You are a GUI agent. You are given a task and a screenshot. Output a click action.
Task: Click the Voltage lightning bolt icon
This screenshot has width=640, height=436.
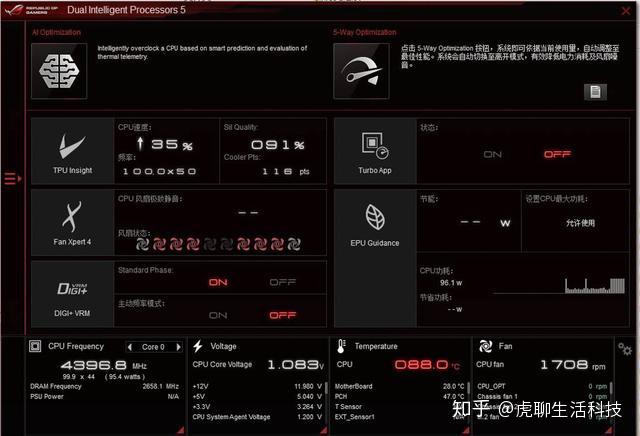tap(198, 346)
